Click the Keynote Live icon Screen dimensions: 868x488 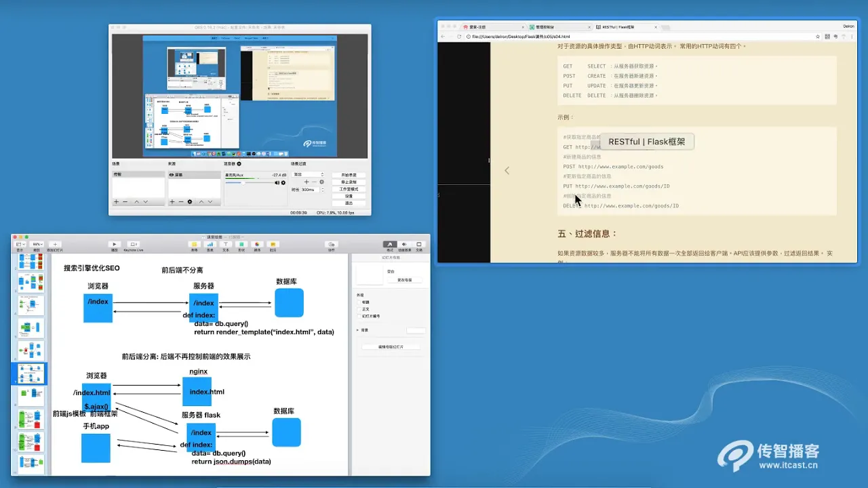point(134,244)
